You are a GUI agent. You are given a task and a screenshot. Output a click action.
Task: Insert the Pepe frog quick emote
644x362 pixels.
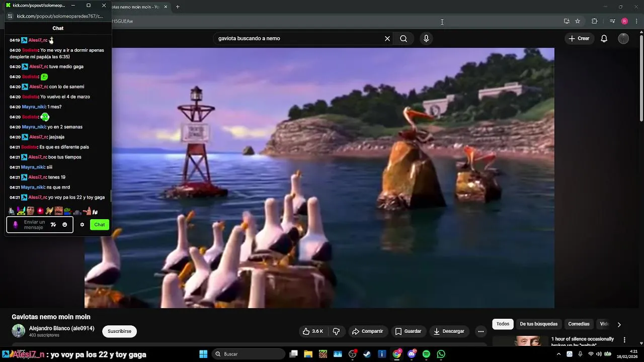(x=67, y=211)
